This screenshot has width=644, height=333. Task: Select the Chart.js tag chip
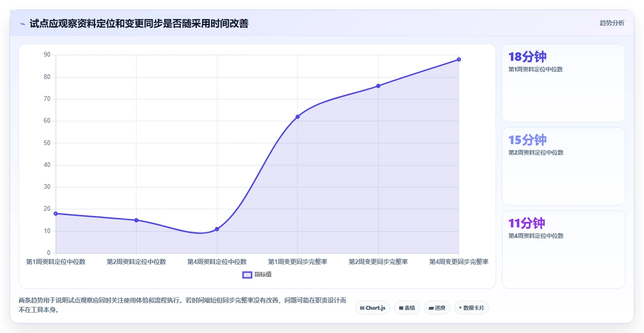(x=372, y=308)
